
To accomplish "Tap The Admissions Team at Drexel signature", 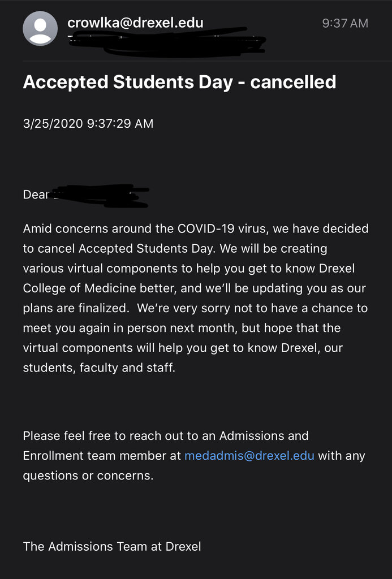I will coord(112,547).
